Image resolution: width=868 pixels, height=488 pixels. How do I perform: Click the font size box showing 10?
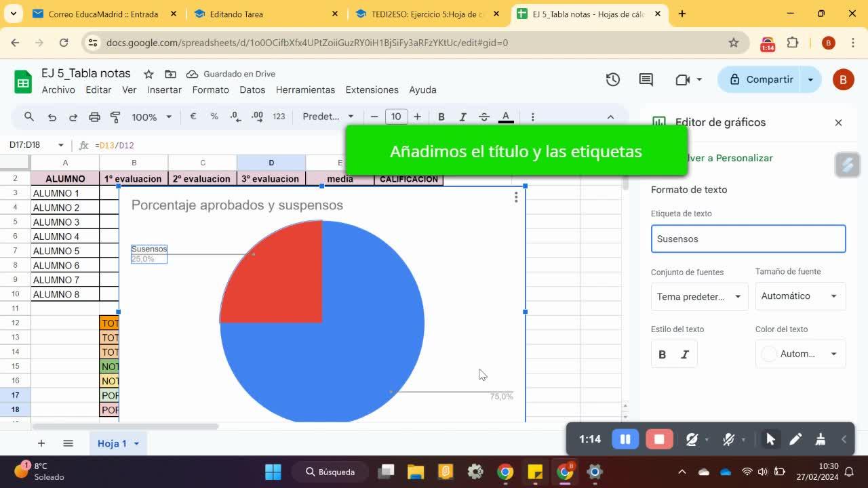tap(396, 117)
